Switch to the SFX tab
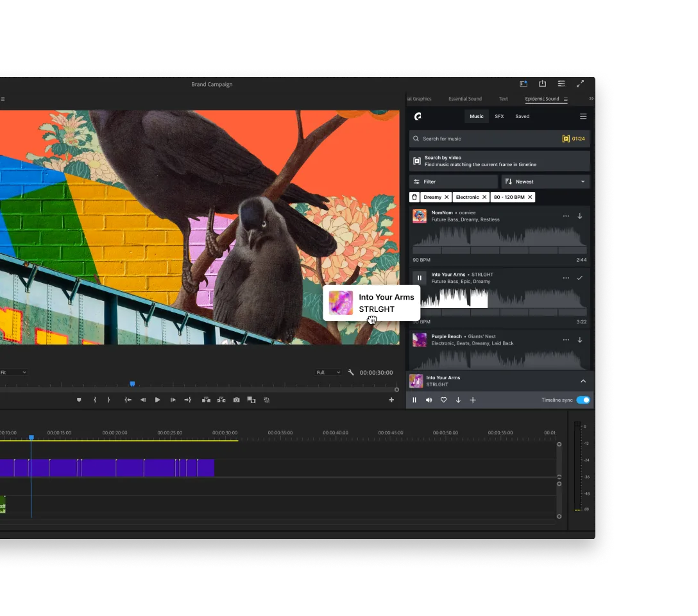 (x=500, y=116)
